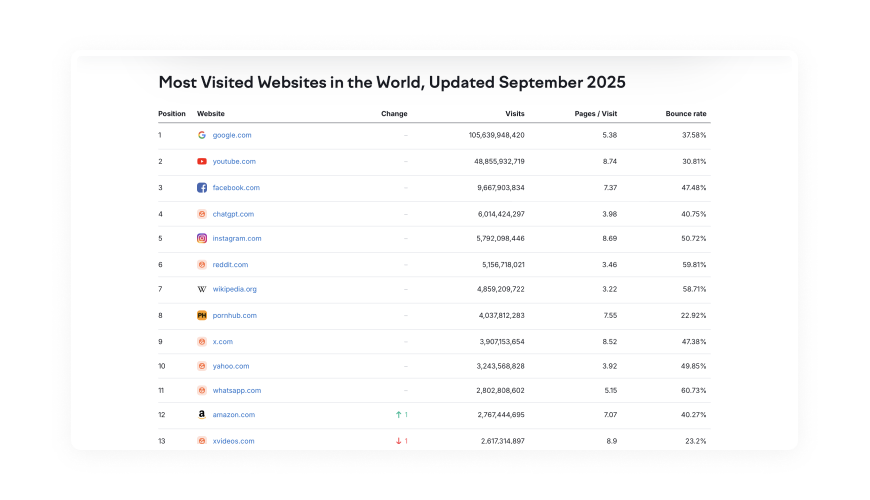870x500 pixels.
Task: Select visits value 3,907,153,654
Action: coord(502,342)
